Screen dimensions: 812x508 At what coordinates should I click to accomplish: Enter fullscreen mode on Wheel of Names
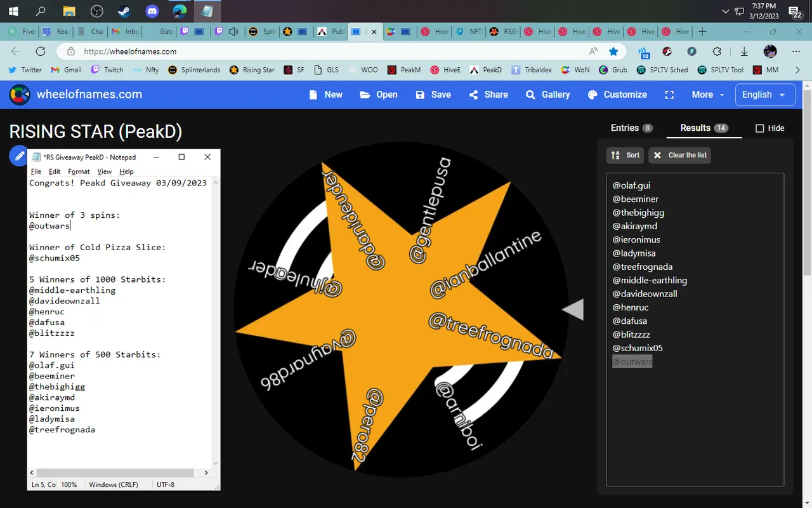coord(669,95)
